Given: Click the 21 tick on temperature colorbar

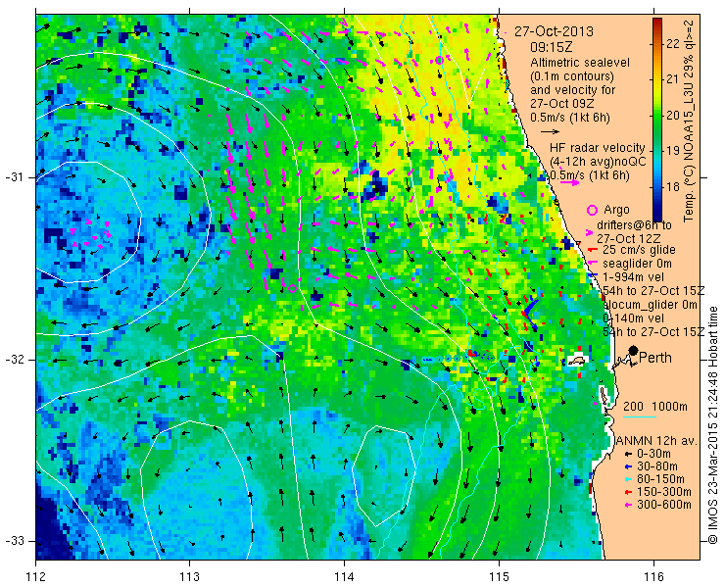Looking at the screenshot, I should [x=673, y=79].
